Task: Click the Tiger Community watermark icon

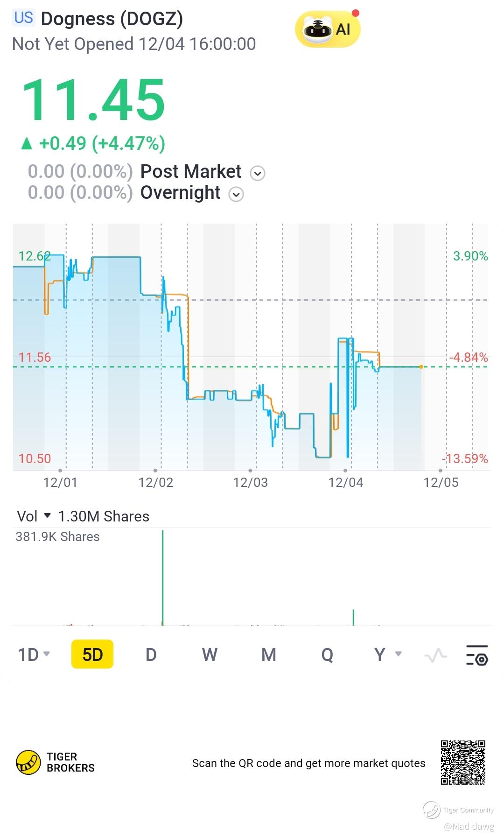Action: click(432, 810)
